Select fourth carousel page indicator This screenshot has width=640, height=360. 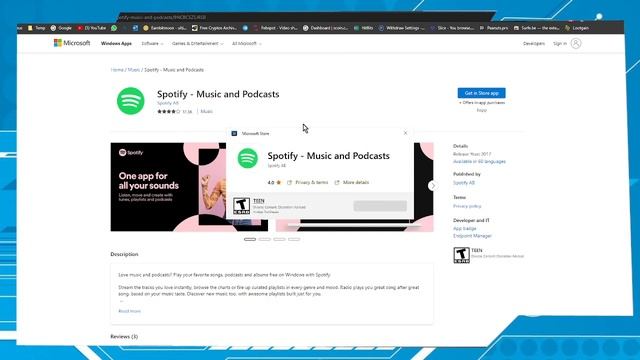coord(294,239)
